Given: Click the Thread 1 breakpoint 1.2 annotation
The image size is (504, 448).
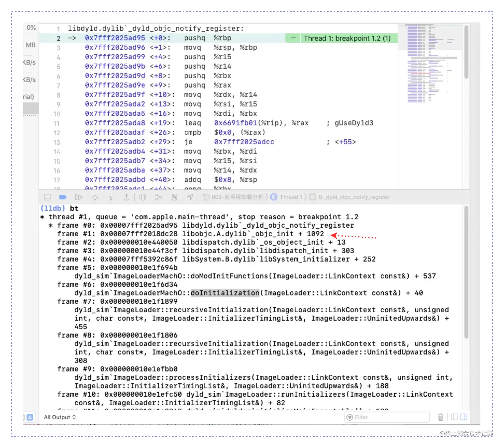Looking at the screenshot, I should pyautogui.click(x=347, y=38).
